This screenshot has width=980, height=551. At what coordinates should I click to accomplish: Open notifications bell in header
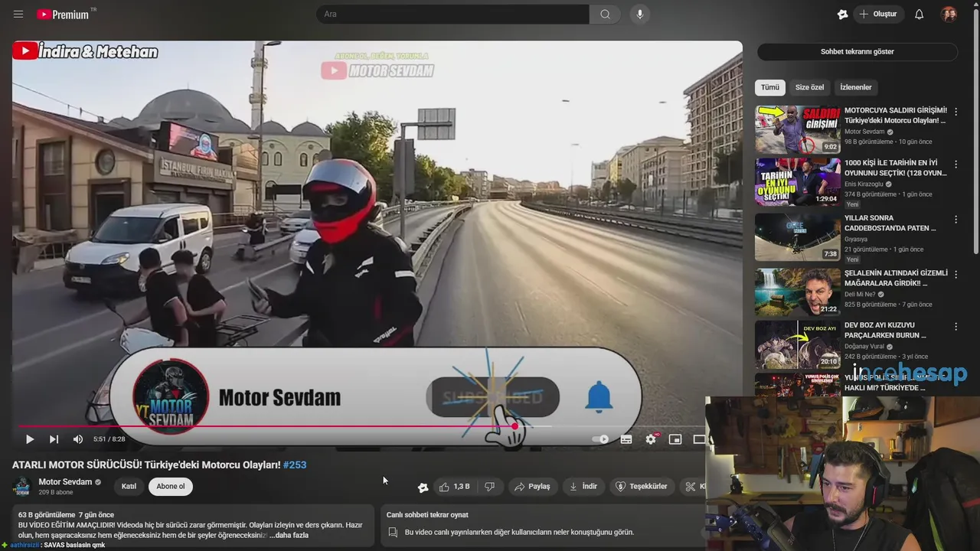coord(919,15)
